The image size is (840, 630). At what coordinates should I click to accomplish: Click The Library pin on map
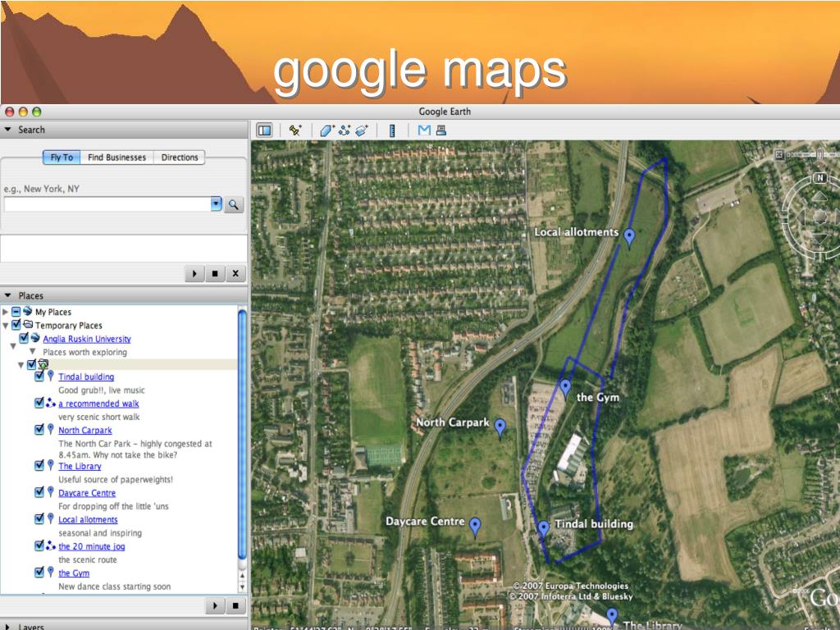611,616
